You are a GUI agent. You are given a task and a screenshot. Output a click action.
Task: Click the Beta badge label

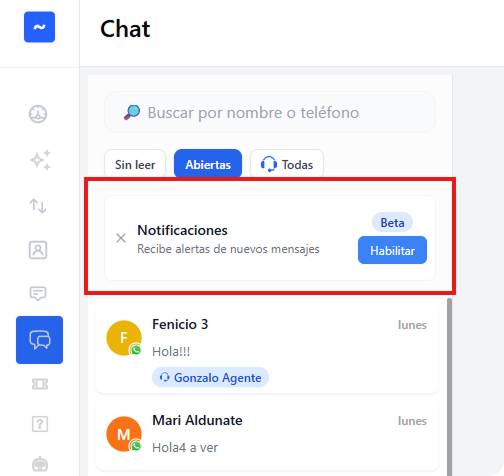click(x=392, y=222)
